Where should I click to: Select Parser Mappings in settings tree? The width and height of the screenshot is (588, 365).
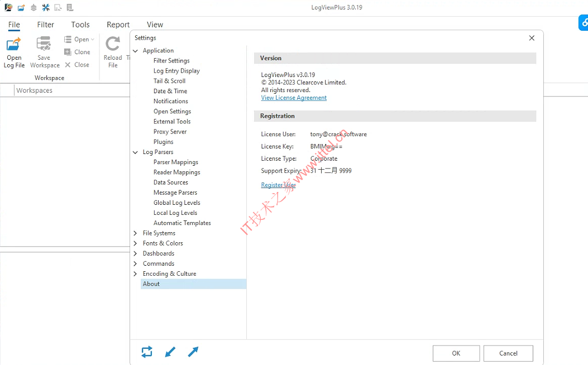[175, 162]
